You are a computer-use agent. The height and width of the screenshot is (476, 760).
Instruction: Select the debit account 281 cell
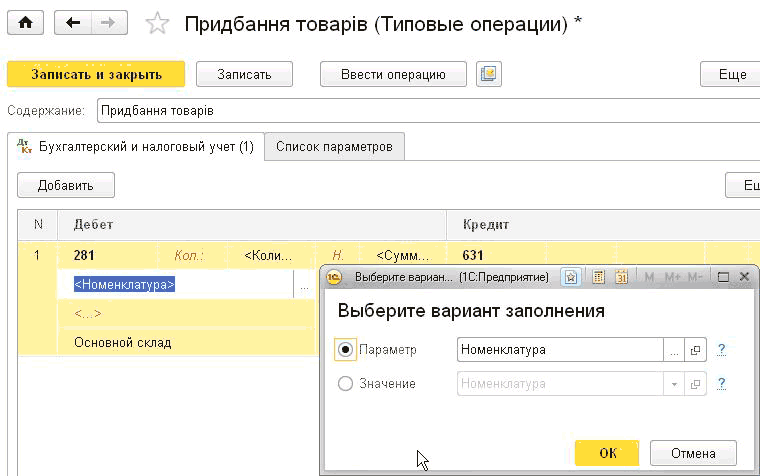[x=108, y=255]
